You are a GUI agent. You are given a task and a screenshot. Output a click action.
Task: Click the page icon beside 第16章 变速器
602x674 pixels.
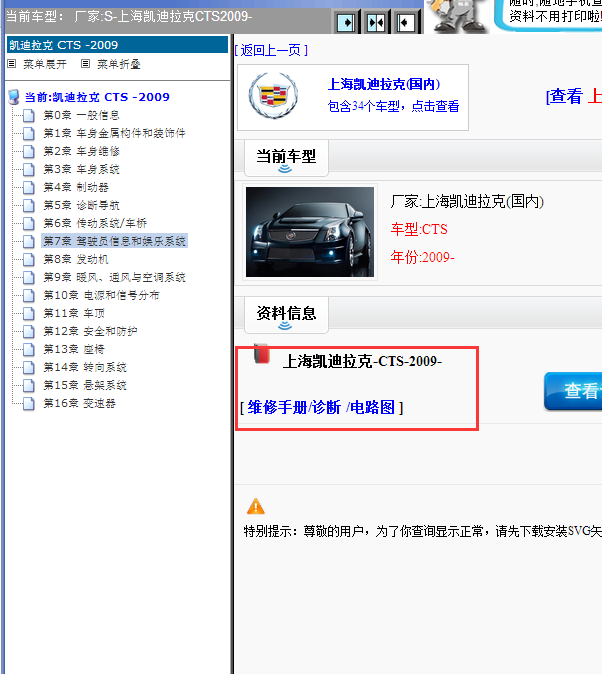(x=29, y=404)
